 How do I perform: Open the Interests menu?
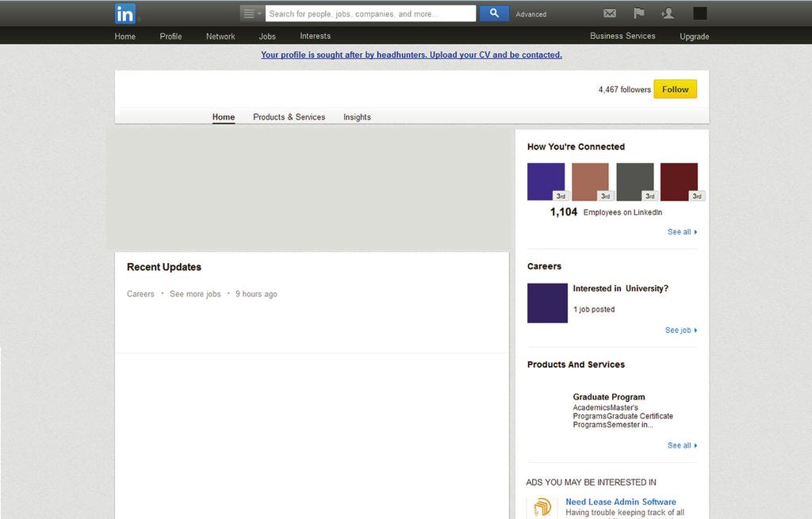315,36
